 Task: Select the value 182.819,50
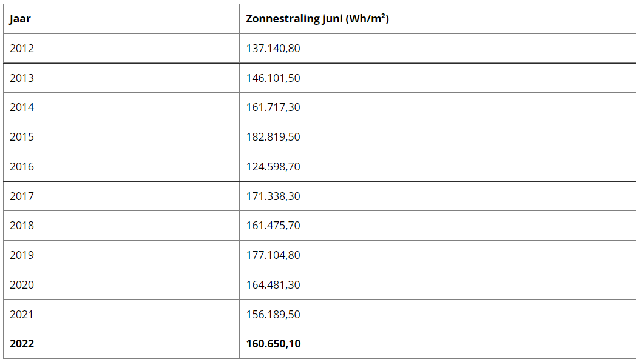pyautogui.click(x=273, y=136)
